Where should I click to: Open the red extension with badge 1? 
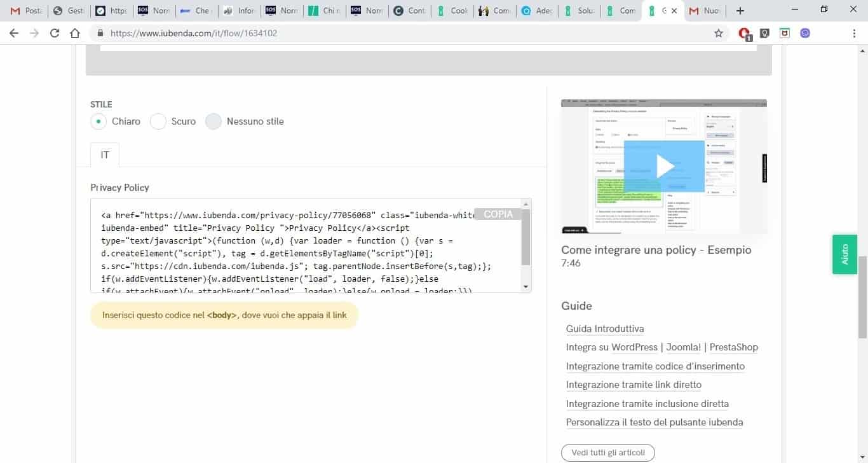point(745,33)
